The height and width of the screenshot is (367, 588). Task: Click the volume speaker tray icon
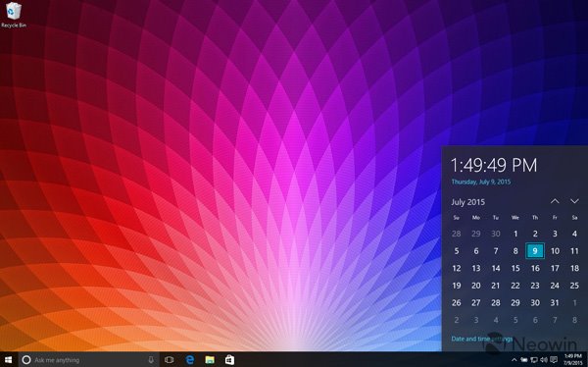[x=544, y=360]
